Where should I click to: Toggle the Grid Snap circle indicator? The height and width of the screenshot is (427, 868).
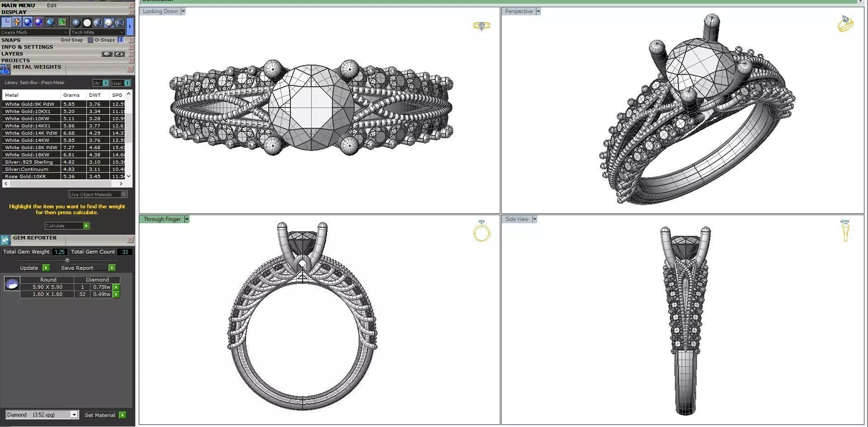pos(90,40)
